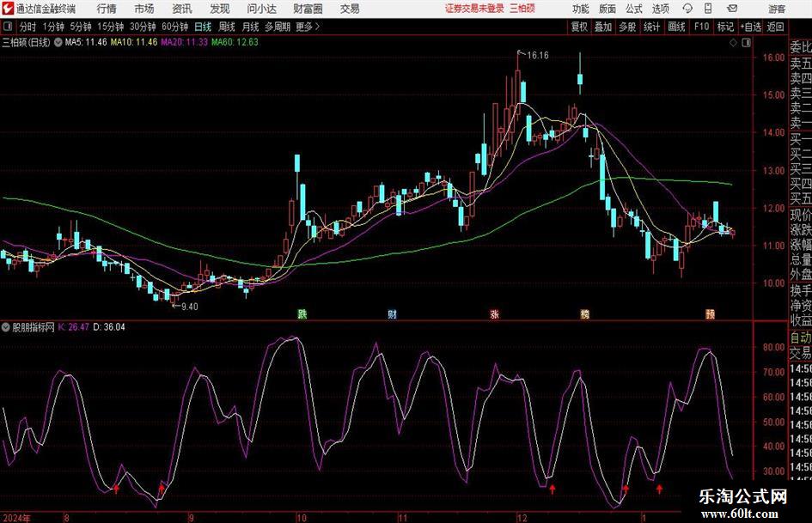Image resolution: width=812 pixels, height=523 pixels.
Task: Click the 自动 label in the right panel
Action: (801, 338)
